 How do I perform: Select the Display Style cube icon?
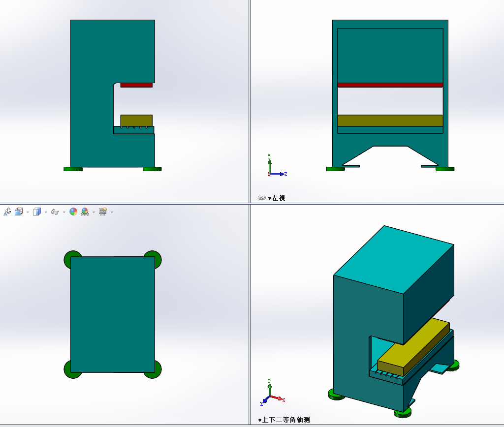click(x=37, y=212)
